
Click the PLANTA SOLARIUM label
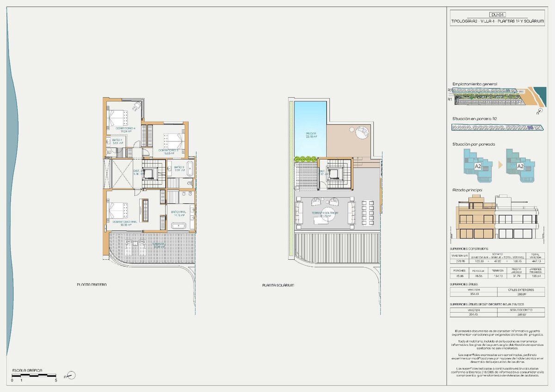click(x=278, y=285)
